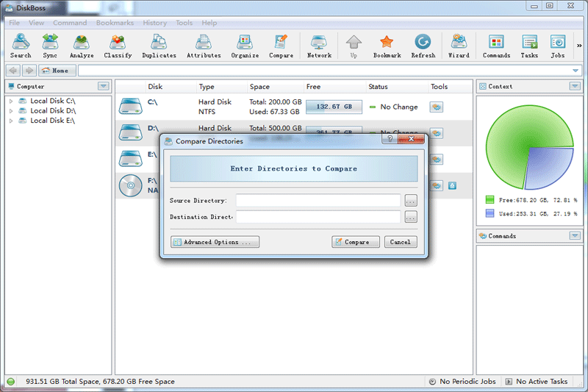Click the tools icon for drive C:\
The image size is (588, 392).
pos(437,107)
